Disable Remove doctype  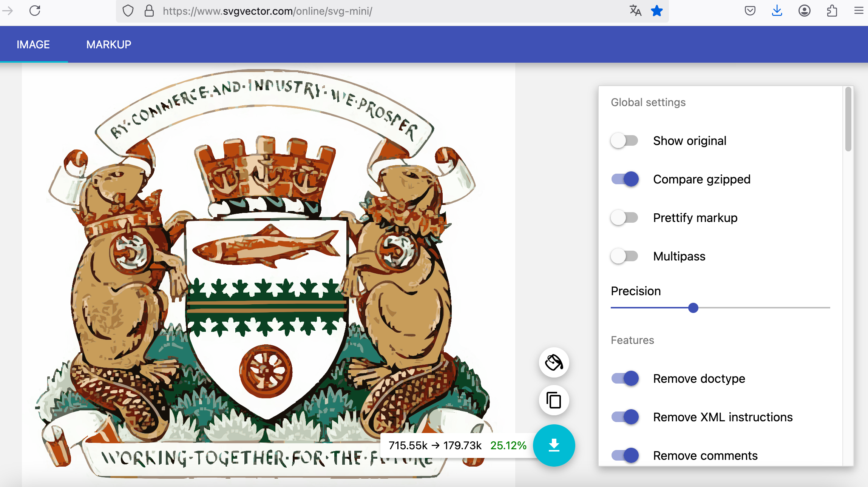point(625,378)
